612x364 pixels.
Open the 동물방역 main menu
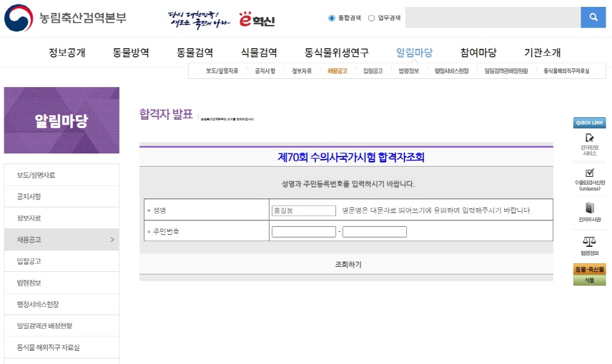(131, 52)
